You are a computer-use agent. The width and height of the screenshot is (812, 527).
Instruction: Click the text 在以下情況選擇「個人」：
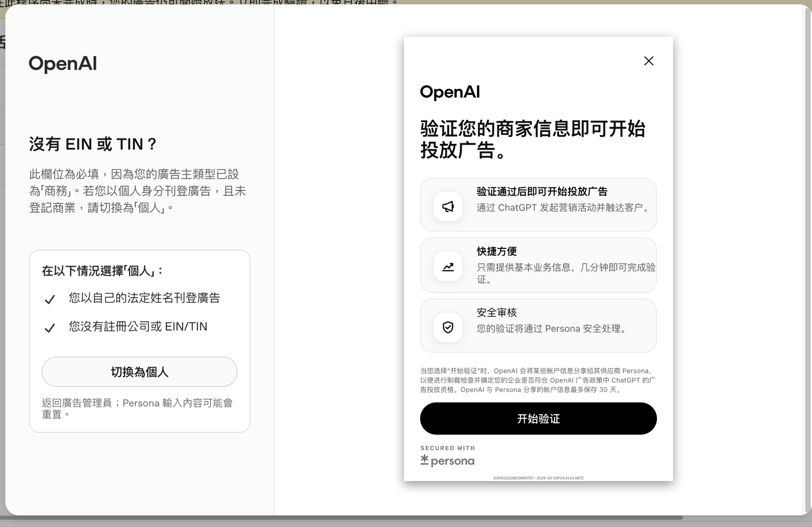(103, 271)
